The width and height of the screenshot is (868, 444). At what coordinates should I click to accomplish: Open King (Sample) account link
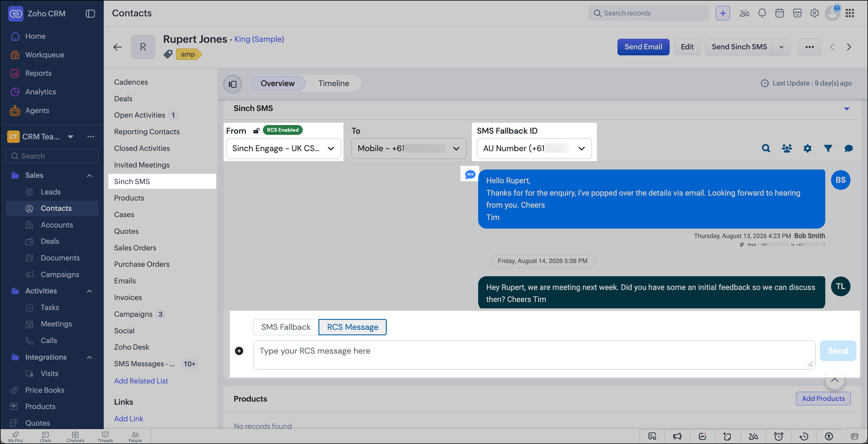coord(259,39)
